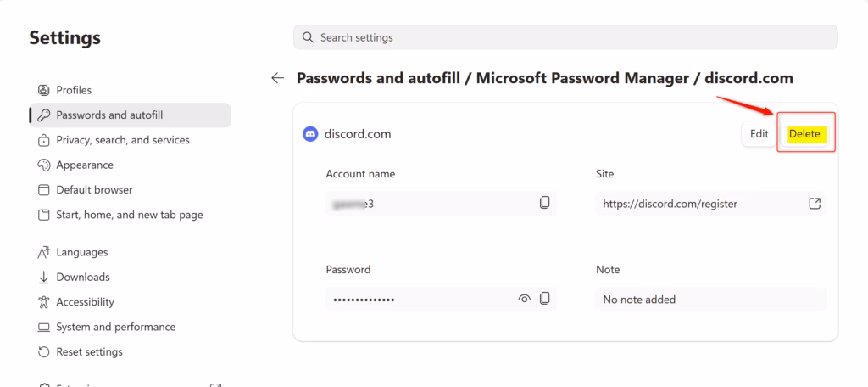
Task: Navigate to Downloads settings
Action: tap(82, 277)
